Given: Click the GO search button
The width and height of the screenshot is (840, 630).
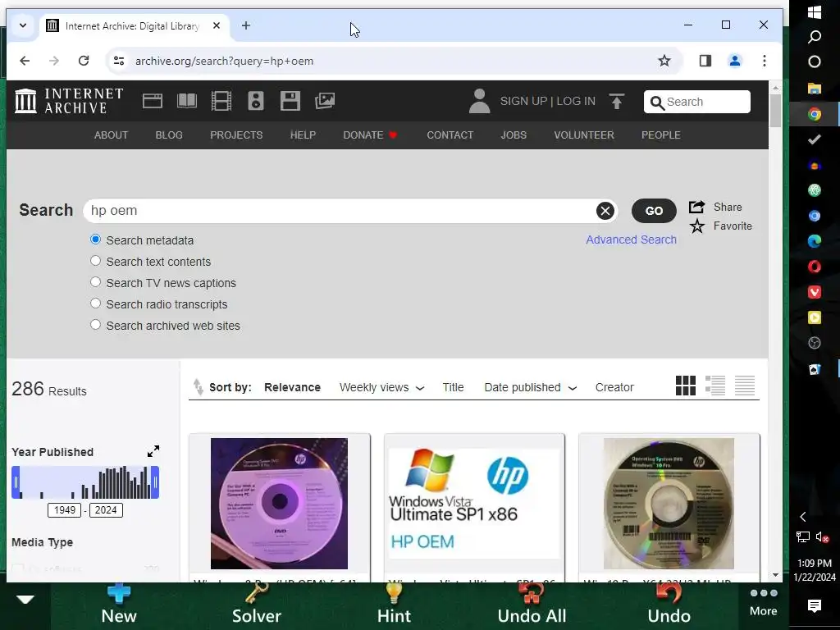Looking at the screenshot, I should click(x=654, y=211).
